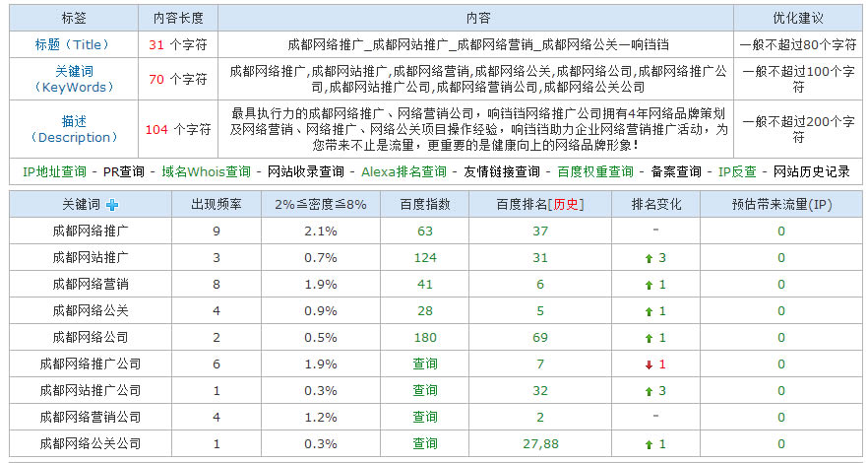Click 查询 in the 成都网络推广公司 row
This screenshot has width=868, height=463.
pos(425,364)
